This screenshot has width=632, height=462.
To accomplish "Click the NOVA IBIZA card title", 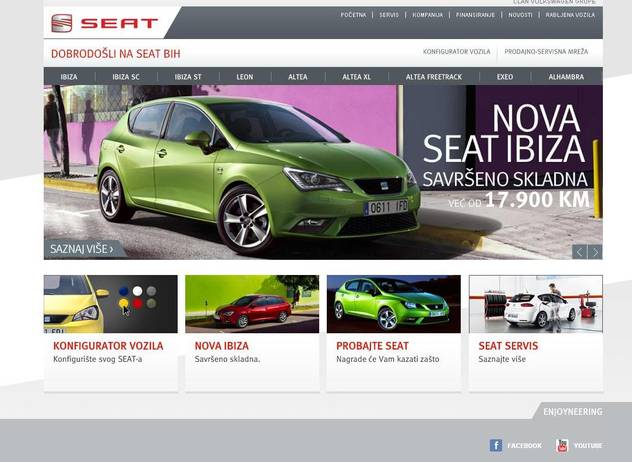I will (222, 346).
